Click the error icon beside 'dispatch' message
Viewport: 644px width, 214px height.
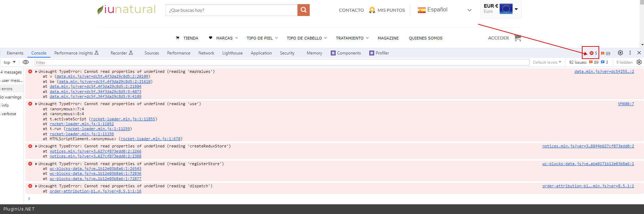click(30, 186)
